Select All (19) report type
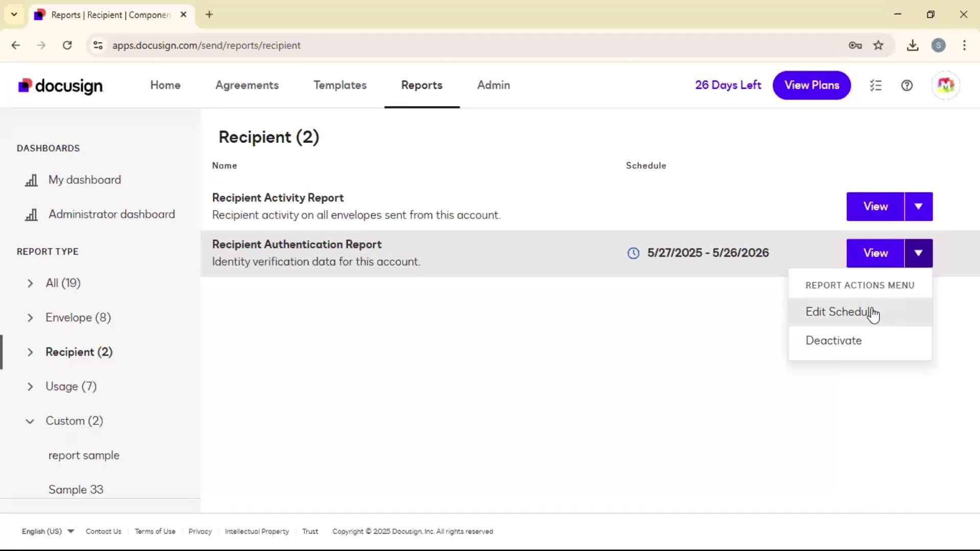The width and height of the screenshot is (980, 551). tap(63, 283)
